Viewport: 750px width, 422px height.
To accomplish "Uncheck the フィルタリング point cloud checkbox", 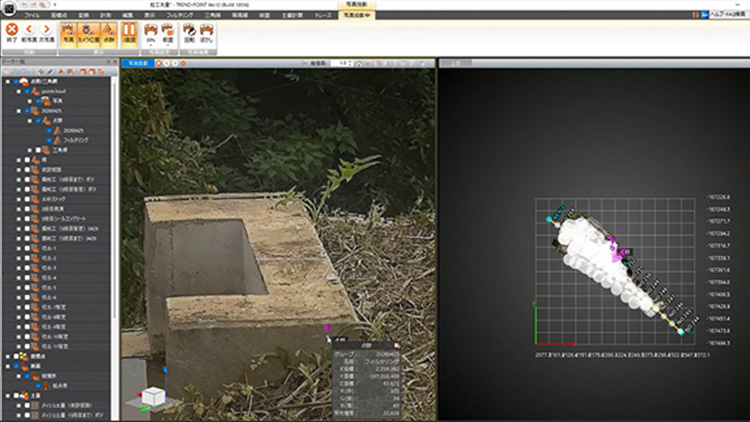I will pos(49,140).
